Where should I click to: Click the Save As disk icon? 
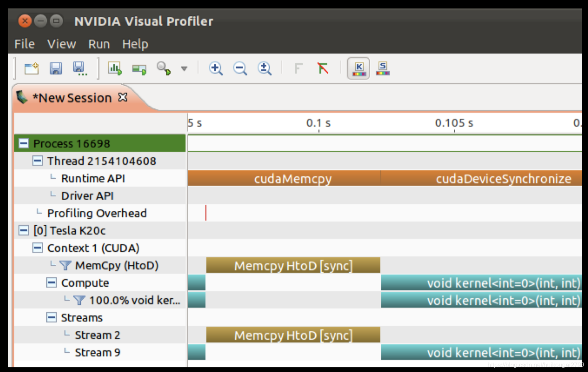coord(80,69)
